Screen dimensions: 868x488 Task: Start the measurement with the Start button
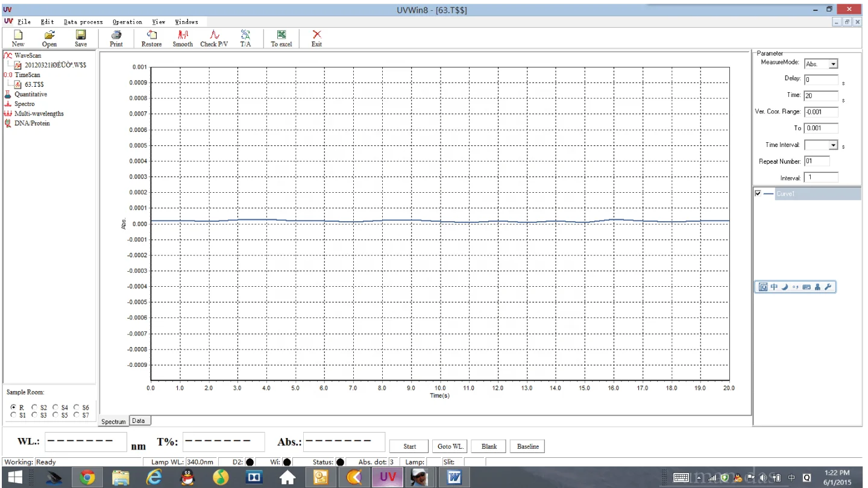(409, 446)
